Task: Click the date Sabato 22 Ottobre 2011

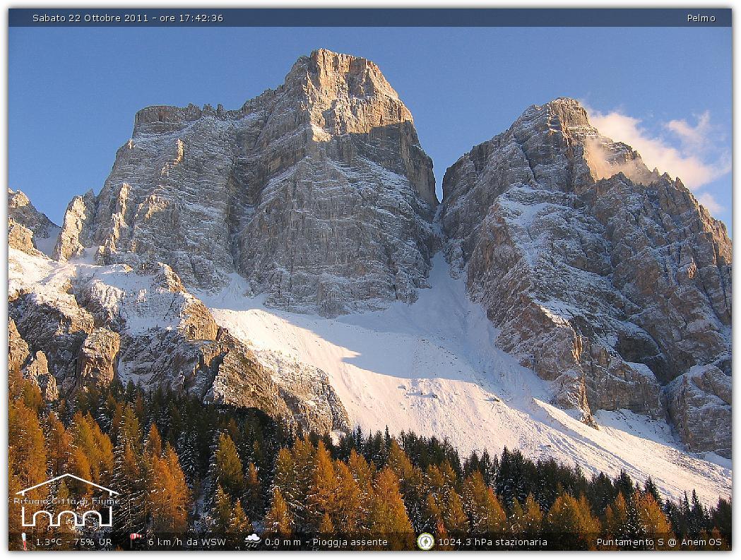Action: point(90,18)
